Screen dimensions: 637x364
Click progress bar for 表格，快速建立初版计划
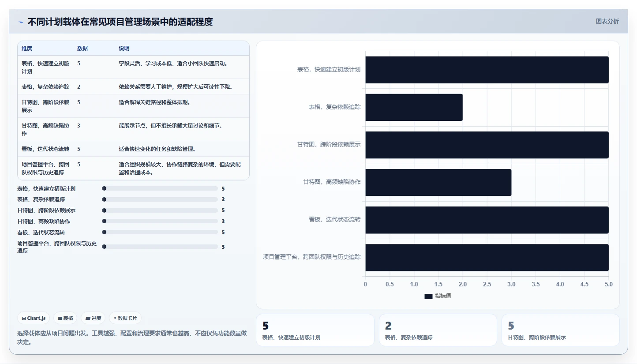pos(160,188)
